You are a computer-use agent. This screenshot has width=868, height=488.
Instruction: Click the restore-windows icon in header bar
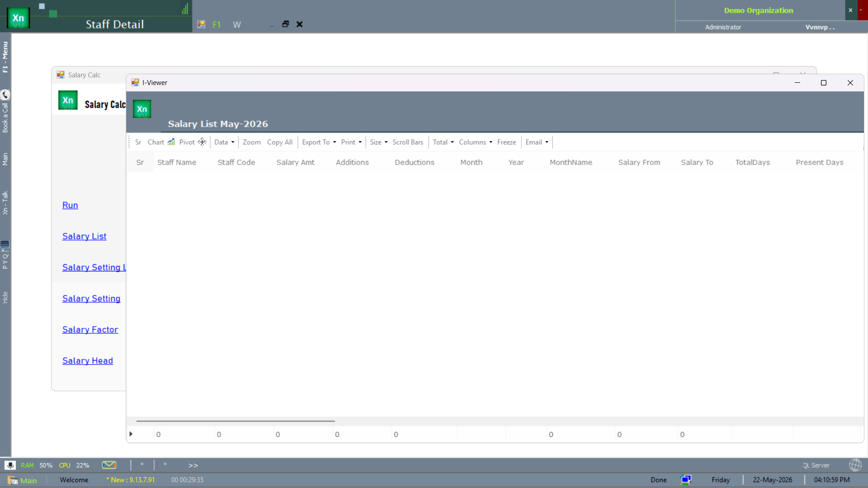point(285,24)
